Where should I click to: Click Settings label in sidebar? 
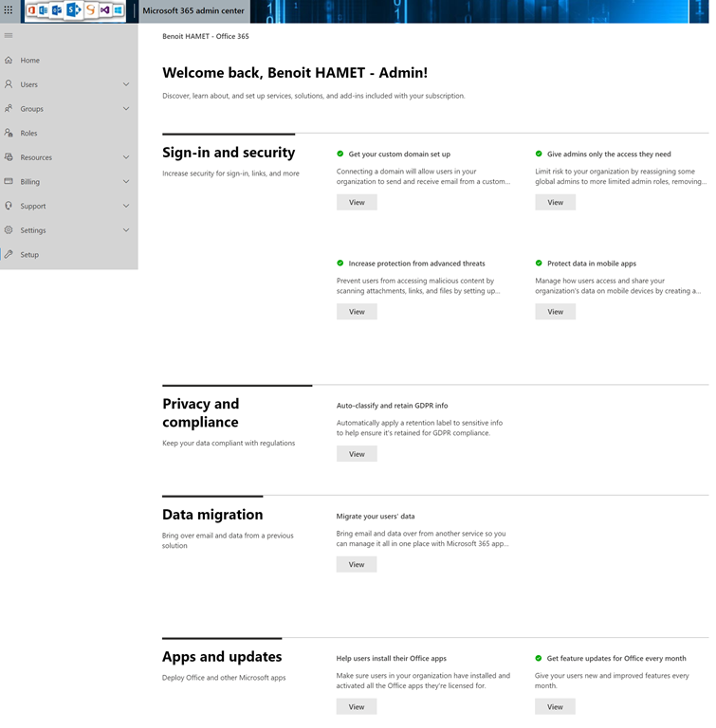(x=33, y=230)
